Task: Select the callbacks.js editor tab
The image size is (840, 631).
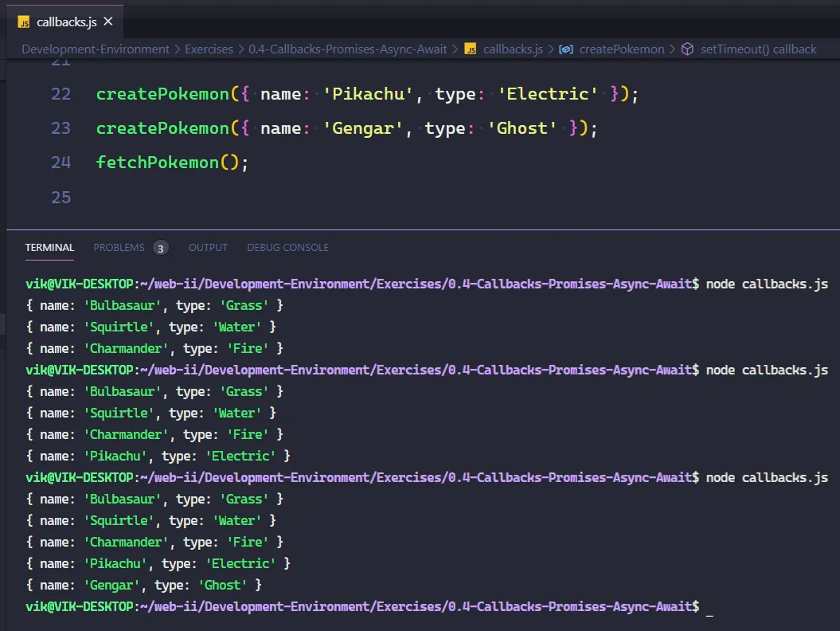Action: pos(64,22)
